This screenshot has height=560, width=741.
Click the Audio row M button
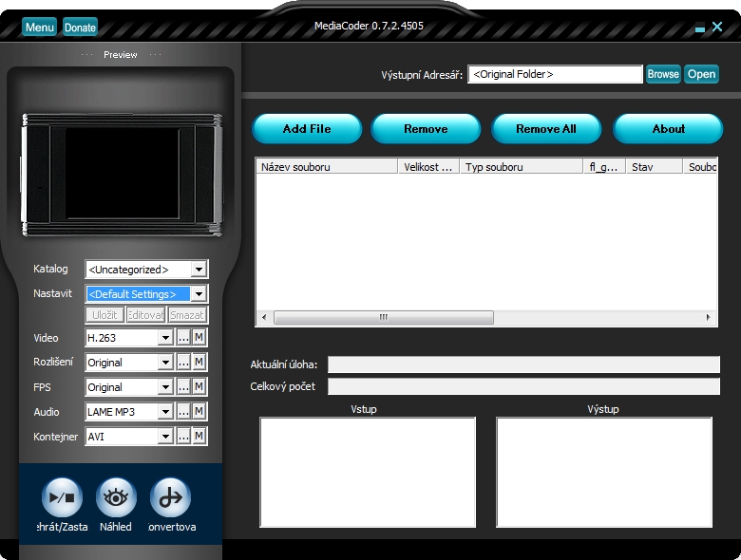(x=199, y=412)
